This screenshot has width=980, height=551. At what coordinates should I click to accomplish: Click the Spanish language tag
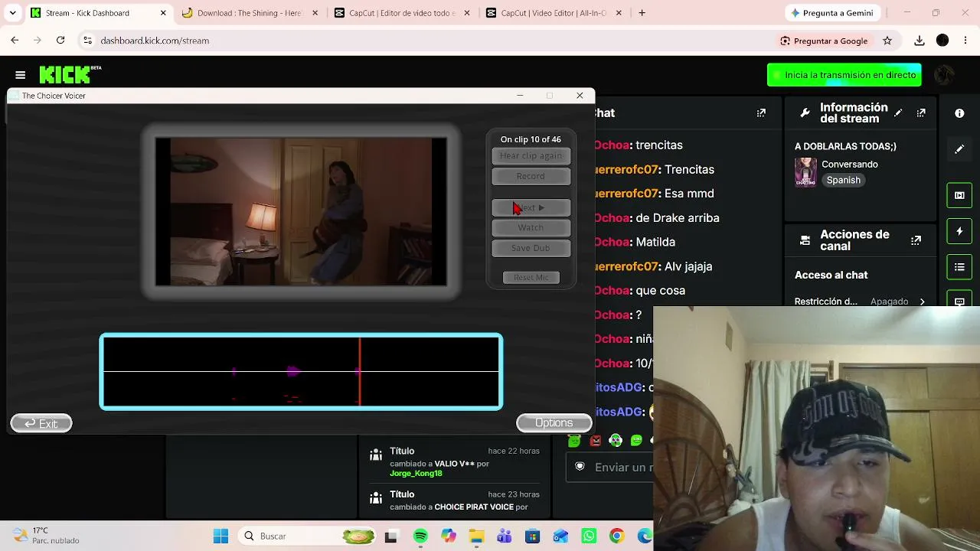843,180
